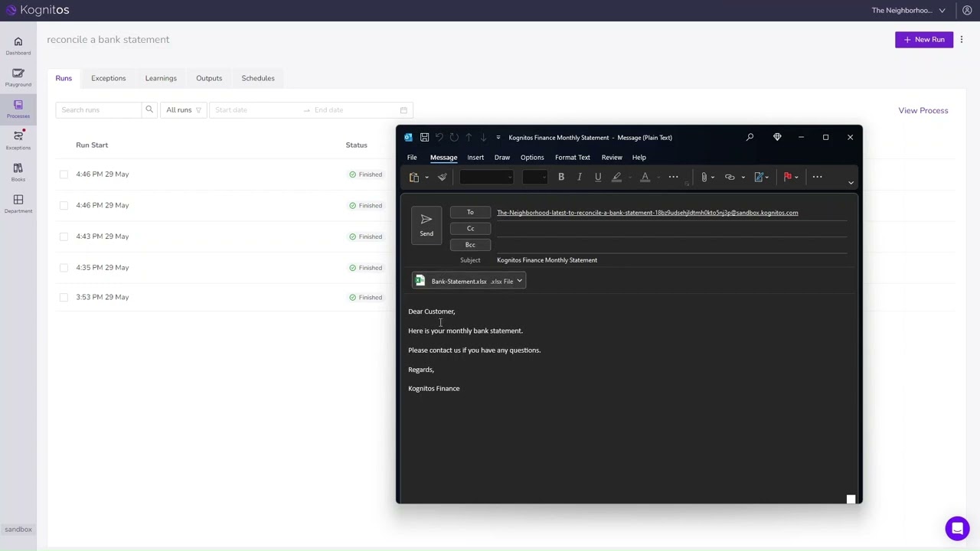Open View Process link

coord(923,110)
